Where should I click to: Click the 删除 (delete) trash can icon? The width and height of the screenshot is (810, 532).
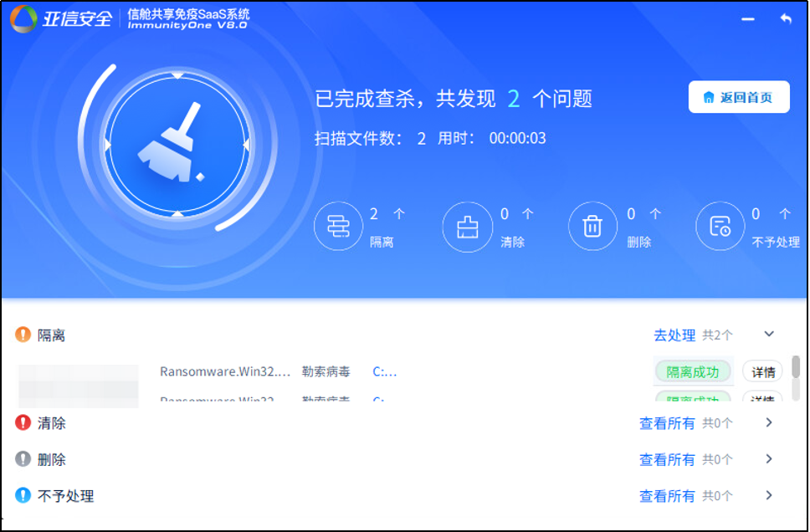coord(592,226)
